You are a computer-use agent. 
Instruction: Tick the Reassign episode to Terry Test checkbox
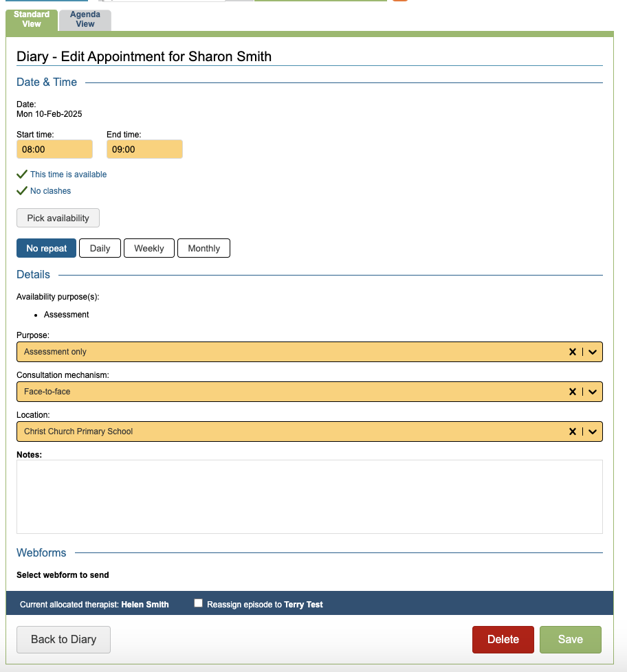(x=199, y=603)
